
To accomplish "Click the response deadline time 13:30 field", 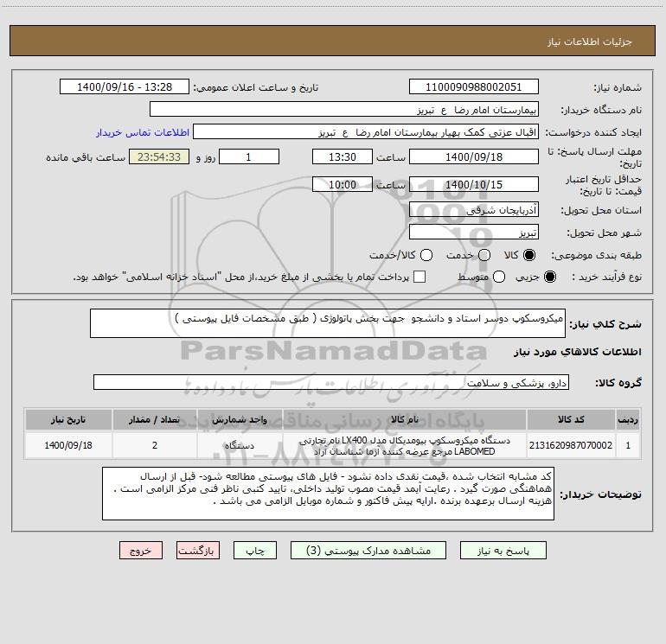I will [x=343, y=156].
